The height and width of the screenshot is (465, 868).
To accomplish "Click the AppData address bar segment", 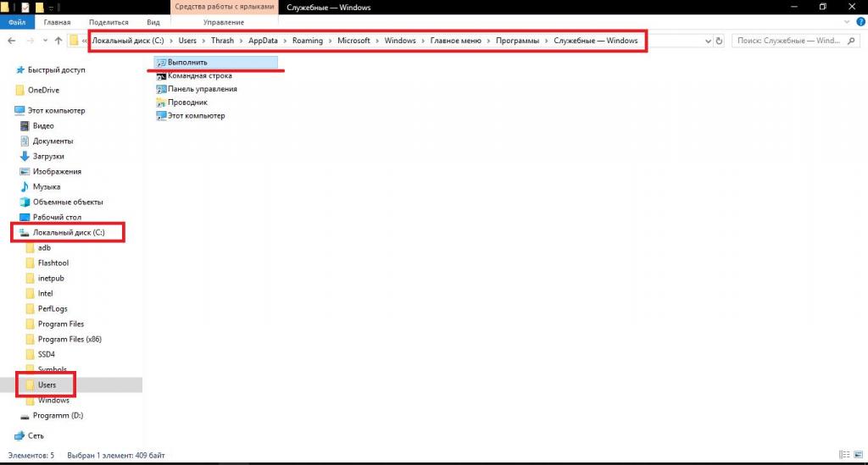I will (x=263, y=41).
